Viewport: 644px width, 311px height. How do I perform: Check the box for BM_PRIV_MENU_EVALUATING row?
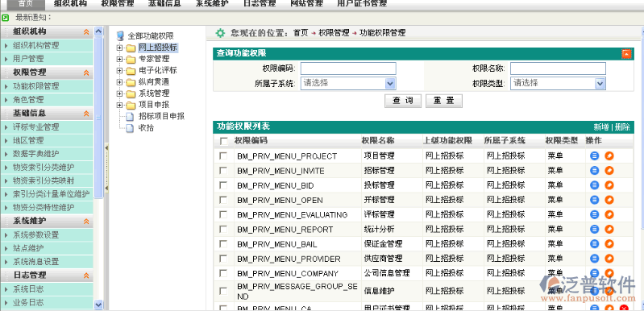point(223,214)
